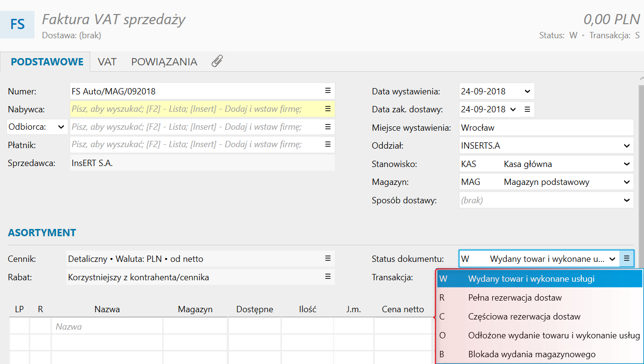Click the Nazwa column header

[x=107, y=309]
